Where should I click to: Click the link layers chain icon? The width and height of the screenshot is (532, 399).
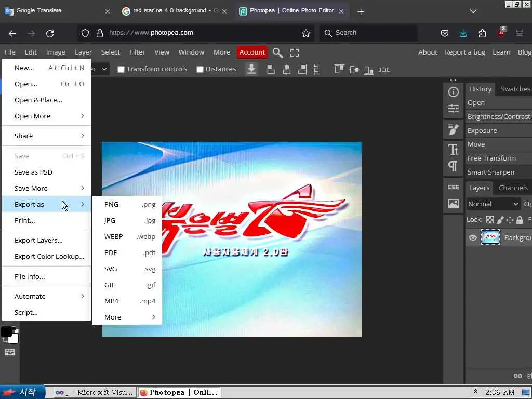click(517, 376)
